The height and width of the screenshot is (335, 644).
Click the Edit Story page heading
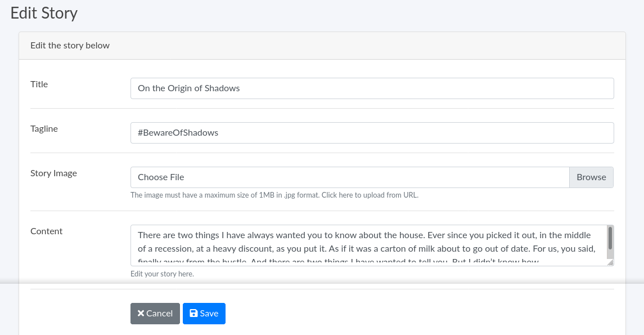tap(44, 14)
